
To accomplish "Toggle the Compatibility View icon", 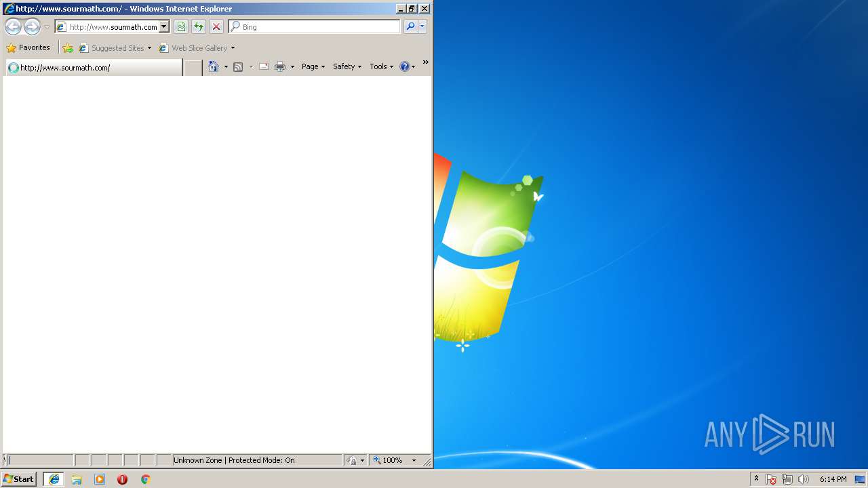I will coord(181,27).
